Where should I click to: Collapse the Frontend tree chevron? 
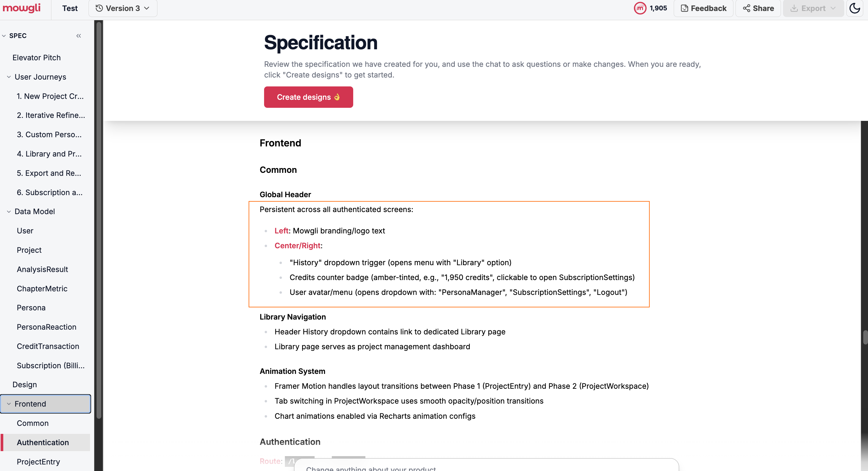9,404
